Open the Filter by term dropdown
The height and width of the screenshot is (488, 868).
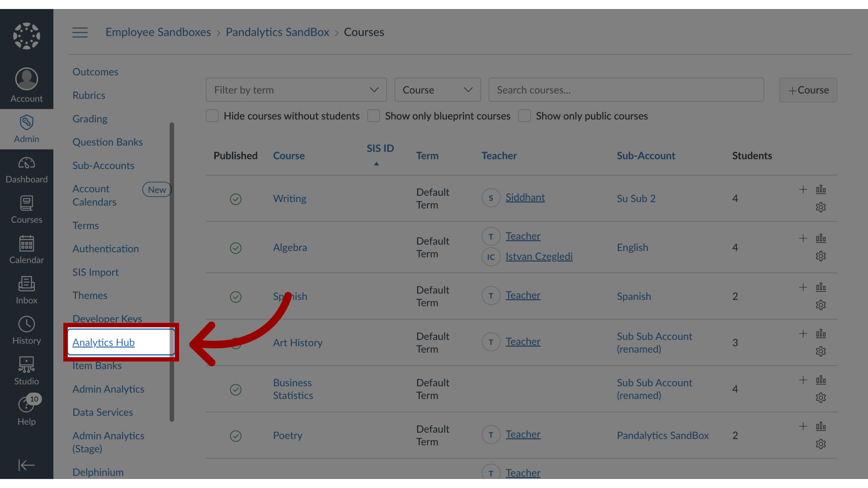point(296,89)
